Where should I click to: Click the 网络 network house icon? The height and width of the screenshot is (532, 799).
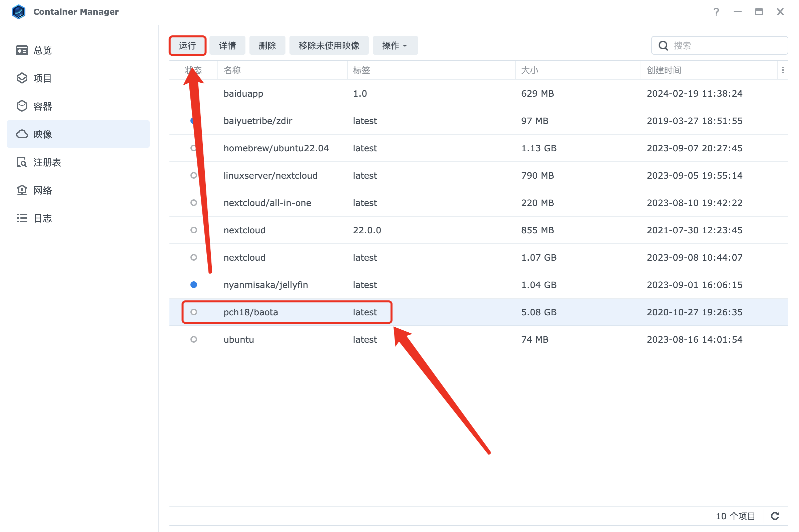point(22,190)
